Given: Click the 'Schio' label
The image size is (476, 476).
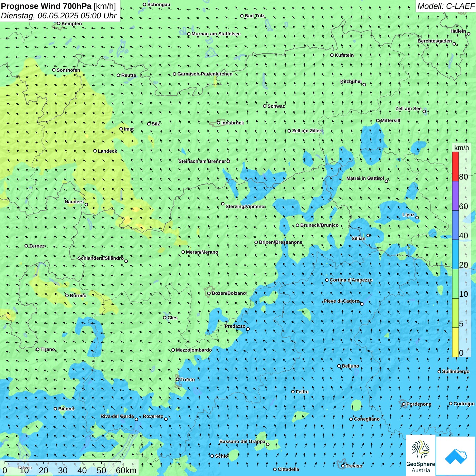Looking at the screenshot, I should coord(221,456).
